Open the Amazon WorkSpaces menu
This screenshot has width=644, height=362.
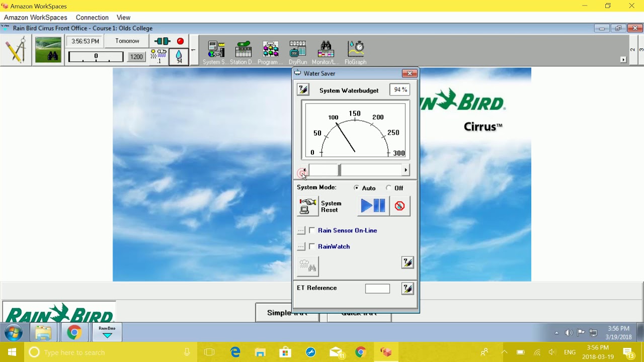pos(36,17)
